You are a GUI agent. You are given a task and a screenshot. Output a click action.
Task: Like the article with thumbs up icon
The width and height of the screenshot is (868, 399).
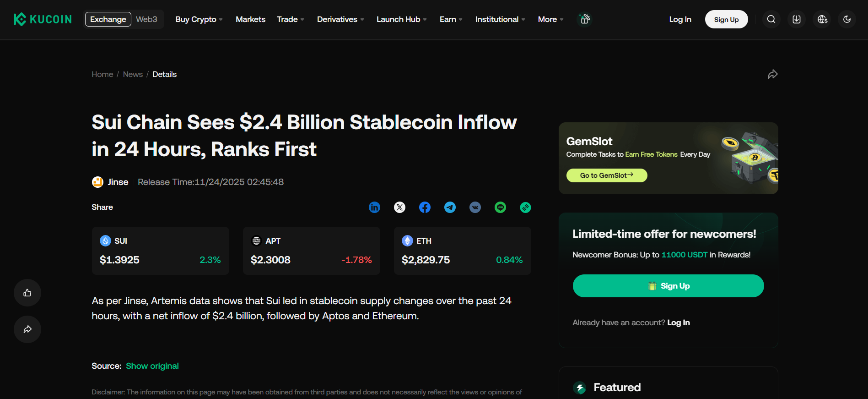(27, 293)
